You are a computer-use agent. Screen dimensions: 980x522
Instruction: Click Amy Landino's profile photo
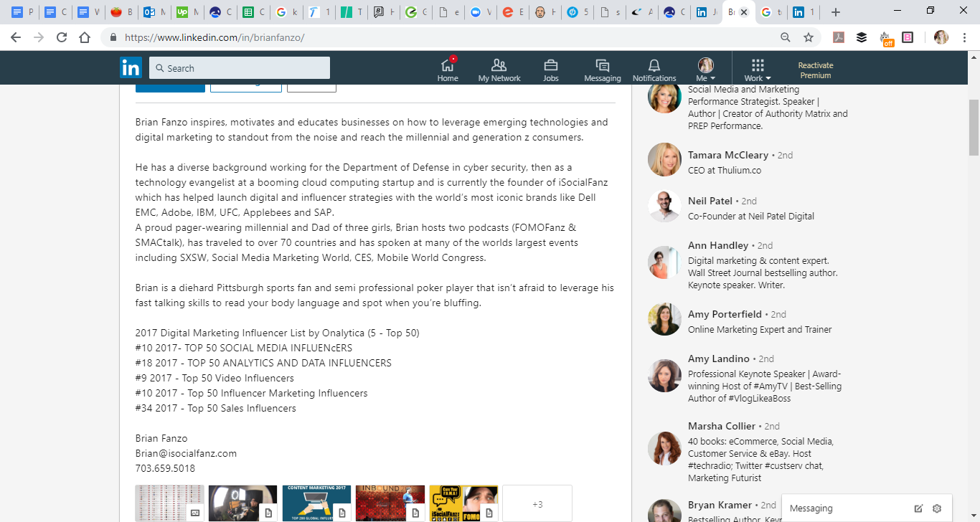664,375
